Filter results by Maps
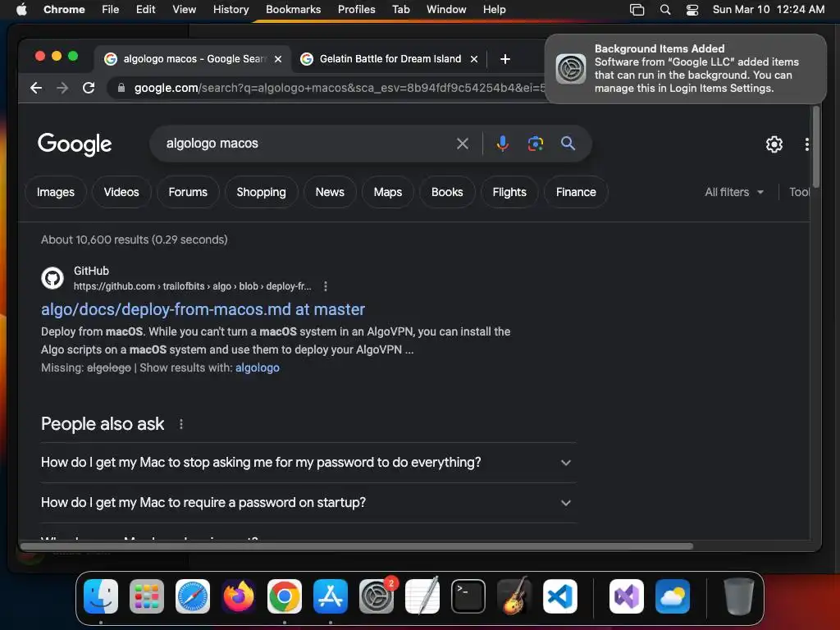840x630 pixels. point(388,192)
